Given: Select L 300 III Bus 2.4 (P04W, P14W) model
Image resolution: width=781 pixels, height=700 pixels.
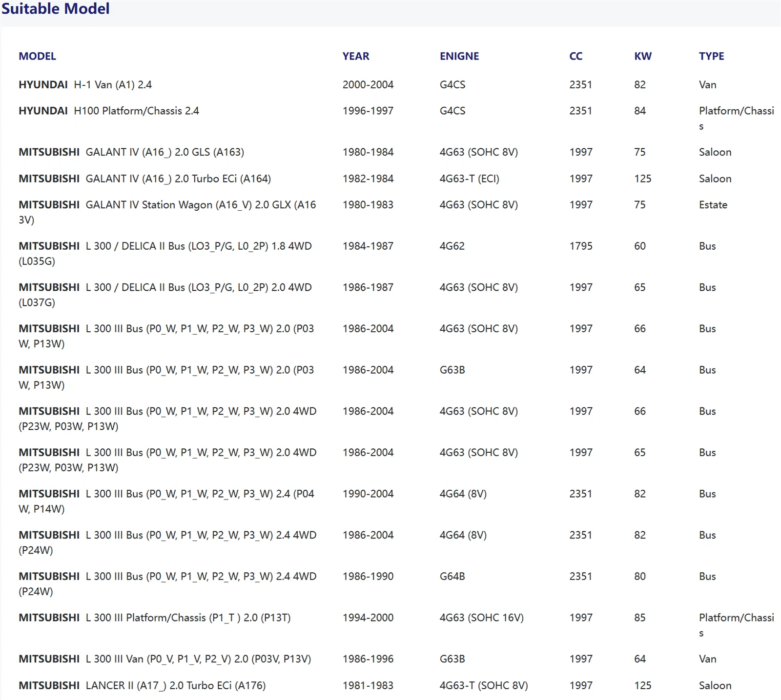Looking at the screenshot, I should [x=166, y=501].
